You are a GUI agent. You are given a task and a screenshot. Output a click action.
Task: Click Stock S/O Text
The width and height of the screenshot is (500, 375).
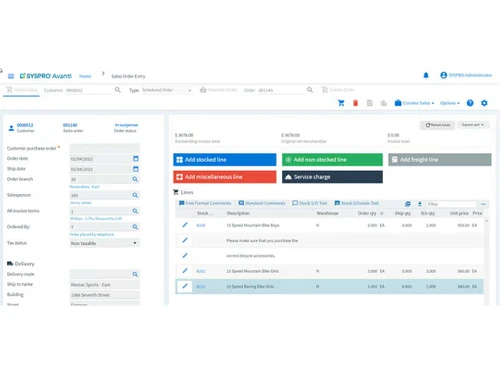(x=310, y=203)
